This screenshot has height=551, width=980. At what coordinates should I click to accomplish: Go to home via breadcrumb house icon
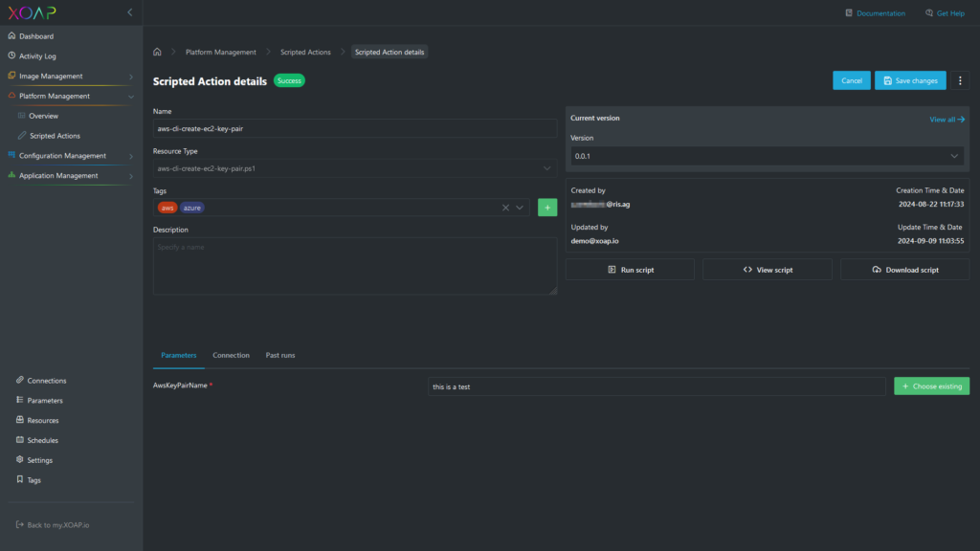click(158, 52)
